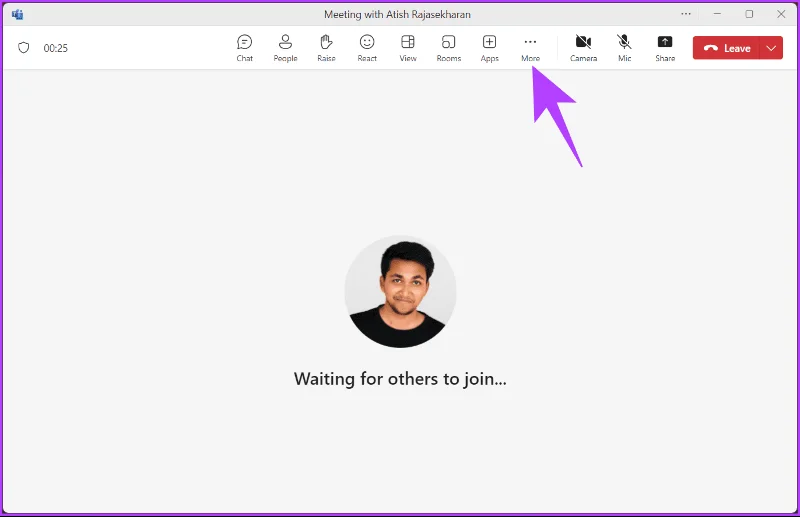Turn on the Camera
This screenshot has width=800, height=517.
pos(583,48)
